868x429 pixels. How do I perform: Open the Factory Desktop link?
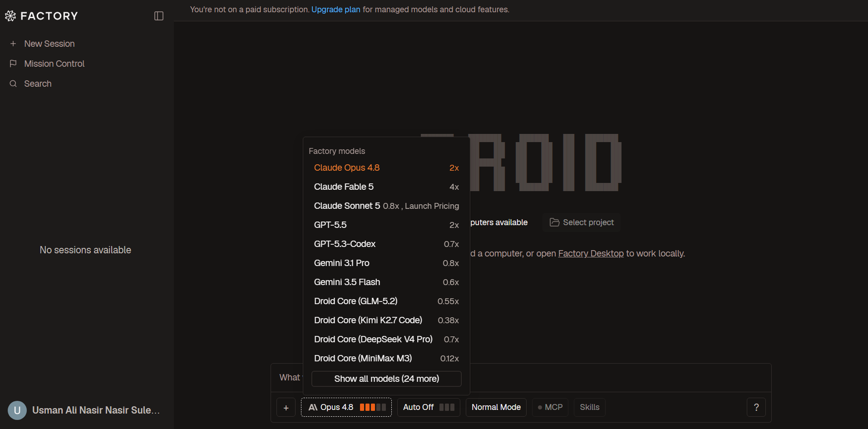point(591,253)
